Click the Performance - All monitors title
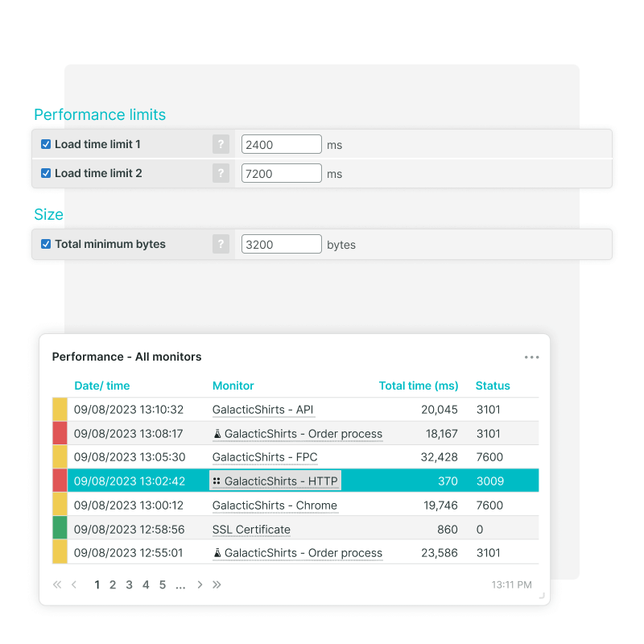 click(126, 357)
